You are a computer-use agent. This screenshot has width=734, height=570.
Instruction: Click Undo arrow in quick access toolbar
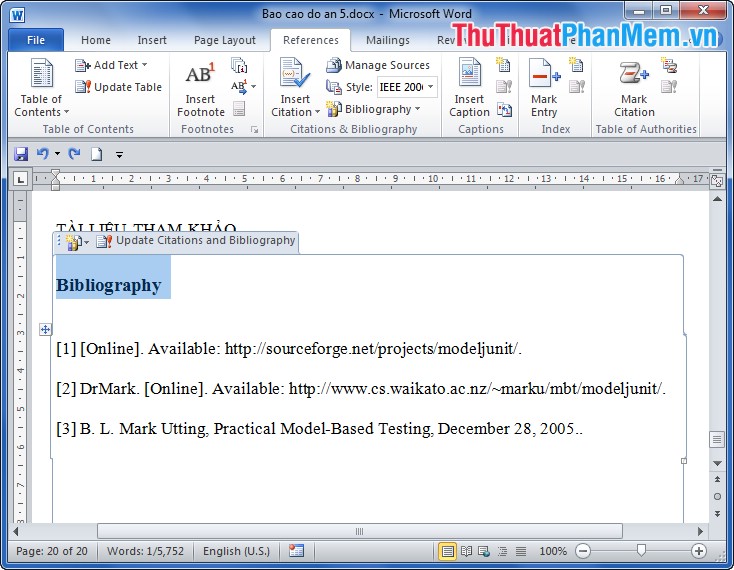43,153
